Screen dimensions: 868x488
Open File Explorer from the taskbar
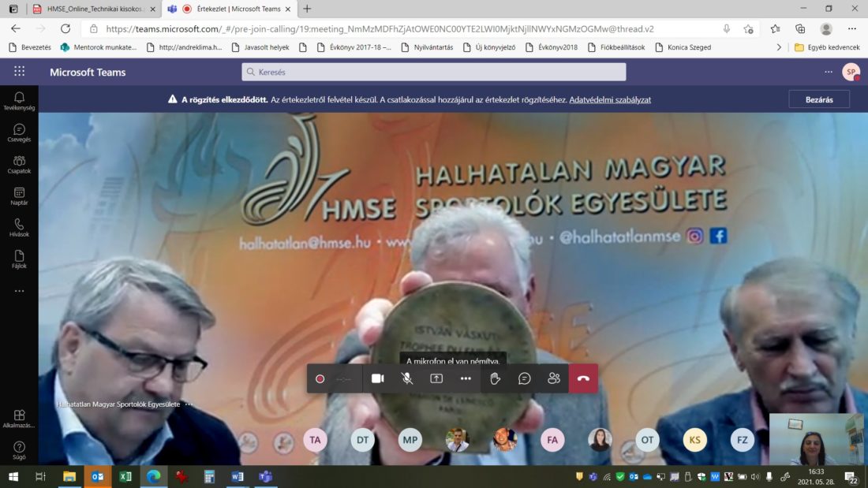click(69, 476)
